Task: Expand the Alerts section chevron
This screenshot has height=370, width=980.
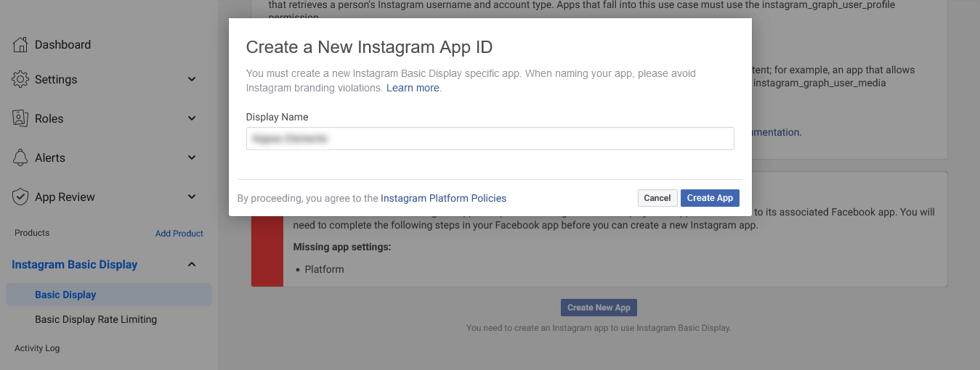Action: pos(192,157)
